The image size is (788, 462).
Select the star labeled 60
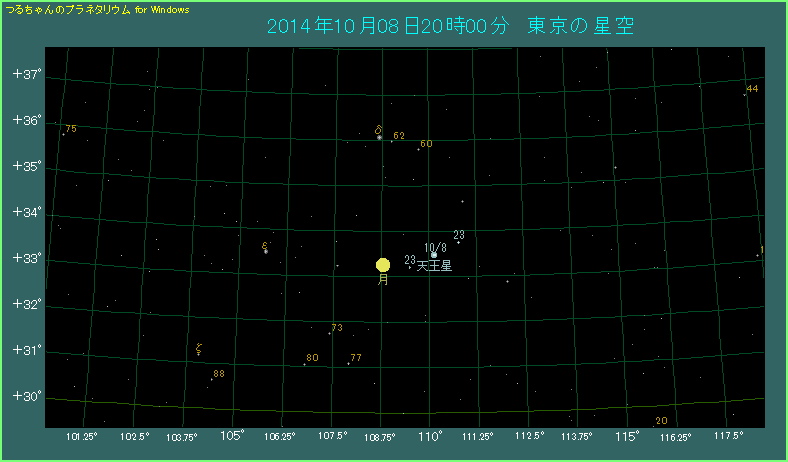click(418, 149)
